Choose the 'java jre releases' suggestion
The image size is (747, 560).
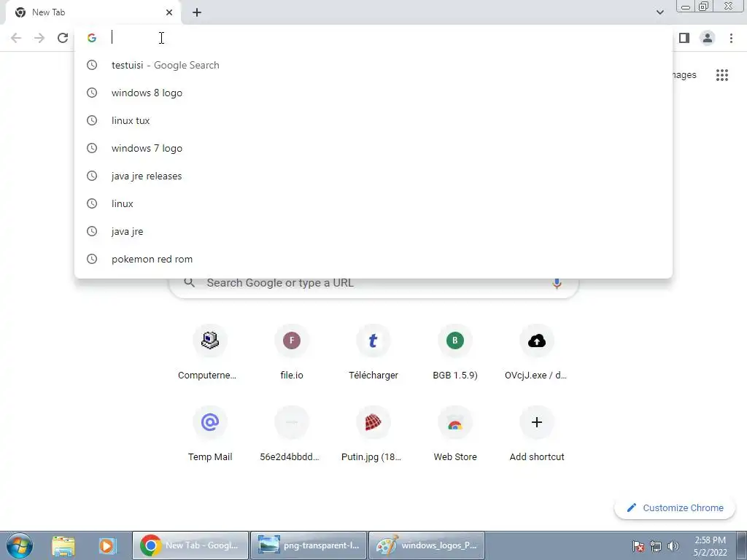pyautogui.click(x=373, y=176)
